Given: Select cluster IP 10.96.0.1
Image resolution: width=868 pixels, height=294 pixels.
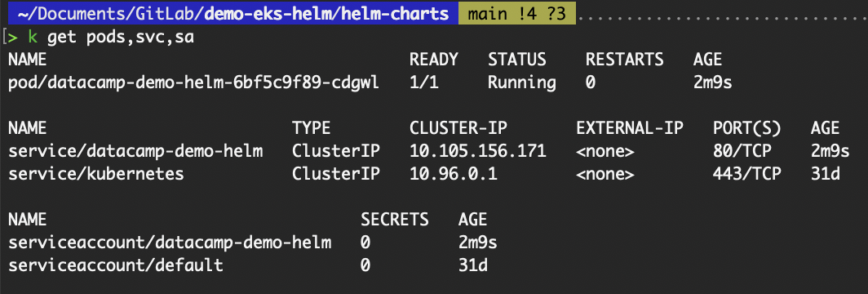Looking at the screenshot, I should click(454, 174).
